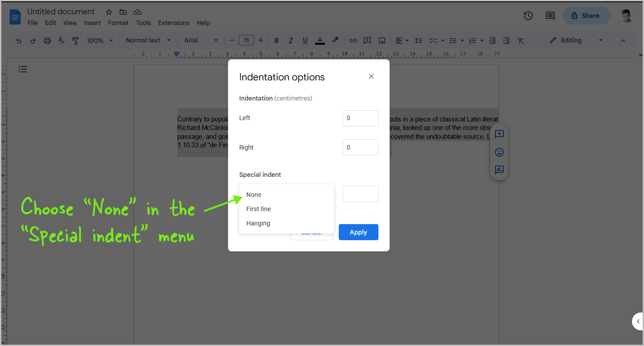
Task: Click the Apply button
Action: (358, 232)
